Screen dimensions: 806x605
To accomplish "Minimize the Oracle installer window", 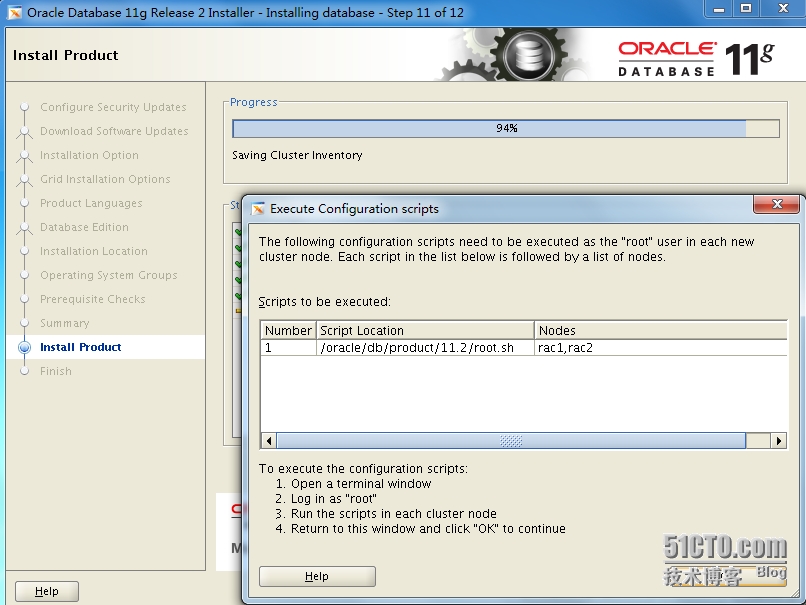I will point(719,9).
